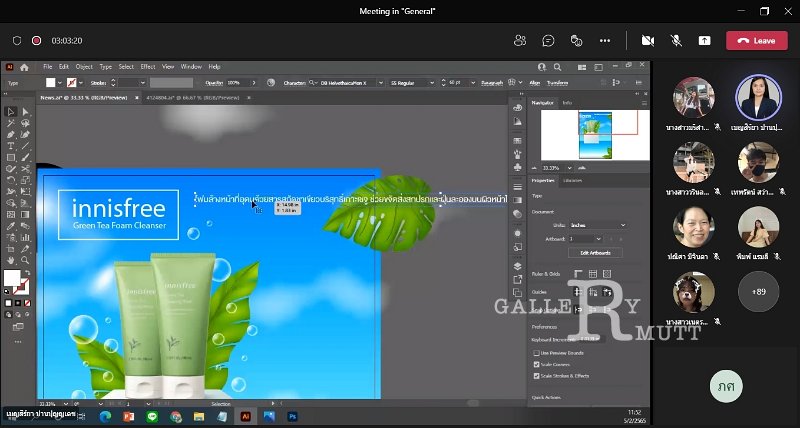Click Teams share content icon
The height and width of the screenshot is (428, 800).
click(705, 41)
